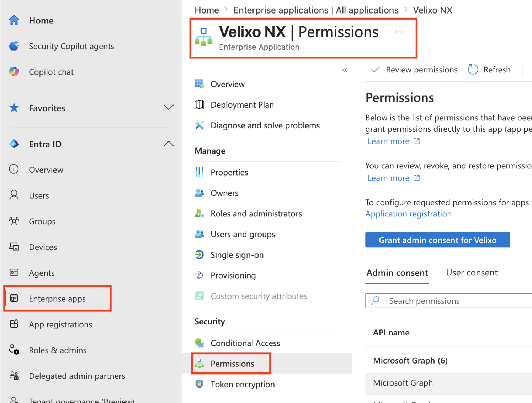Click the Conditional Access icon
Image resolution: width=532 pixels, height=403 pixels.
pyautogui.click(x=199, y=343)
